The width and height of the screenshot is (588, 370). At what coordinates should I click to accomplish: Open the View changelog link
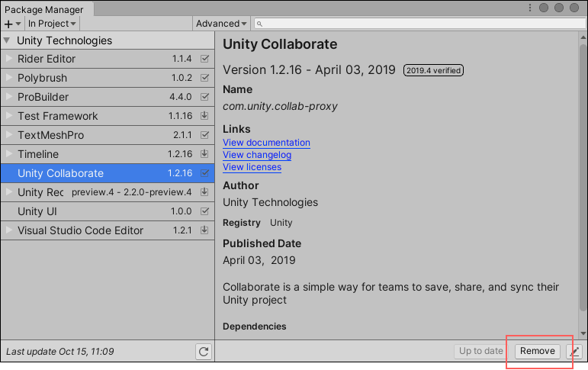257,155
